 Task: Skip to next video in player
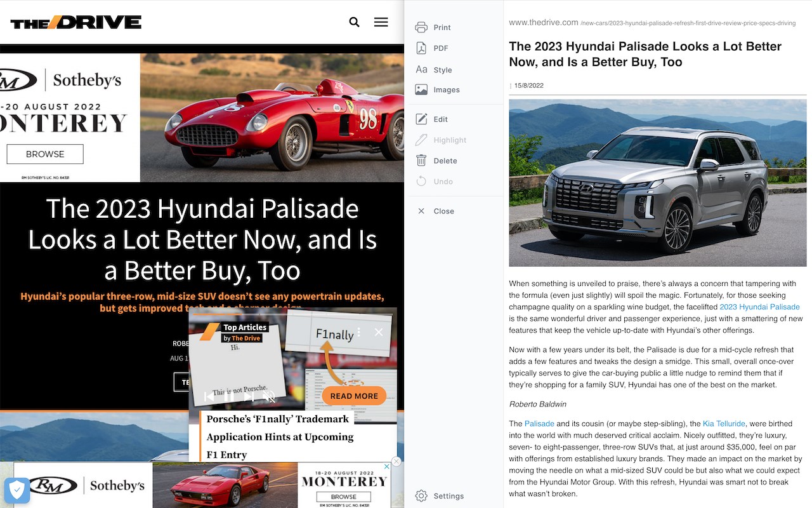tap(249, 397)
